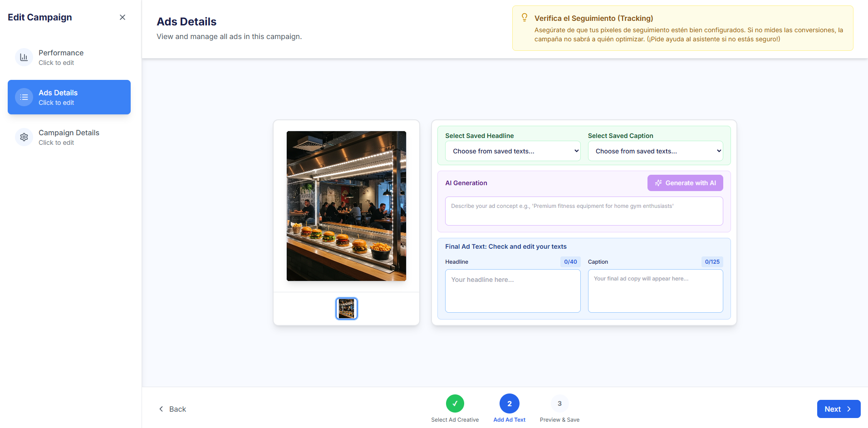The height and width of the screenshot is (428, 868).
Task: Select the burger restaurant thumbnail
Action: (x=347, y=309)
